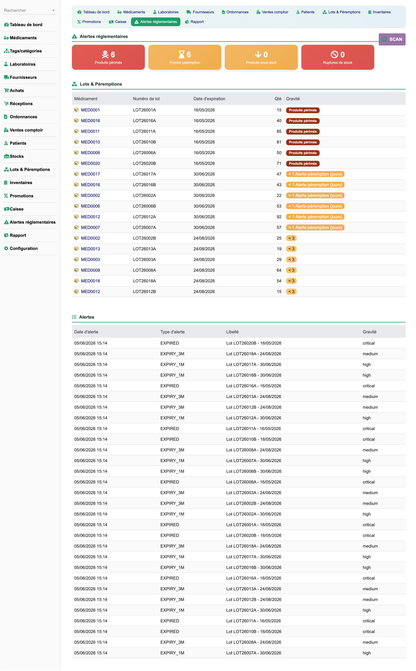Click the Type d'alerte column header
416x671 pixels.
174,332
